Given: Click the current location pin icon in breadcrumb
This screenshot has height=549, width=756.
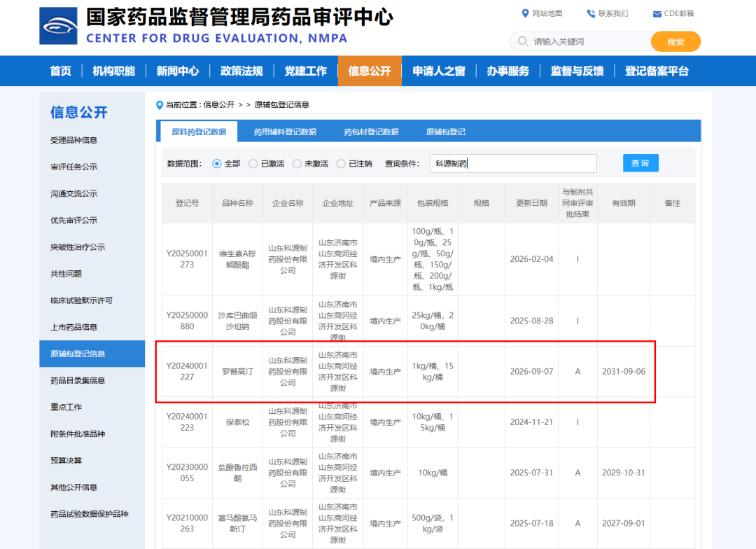Looking at the screenshot, I should 160,105.
